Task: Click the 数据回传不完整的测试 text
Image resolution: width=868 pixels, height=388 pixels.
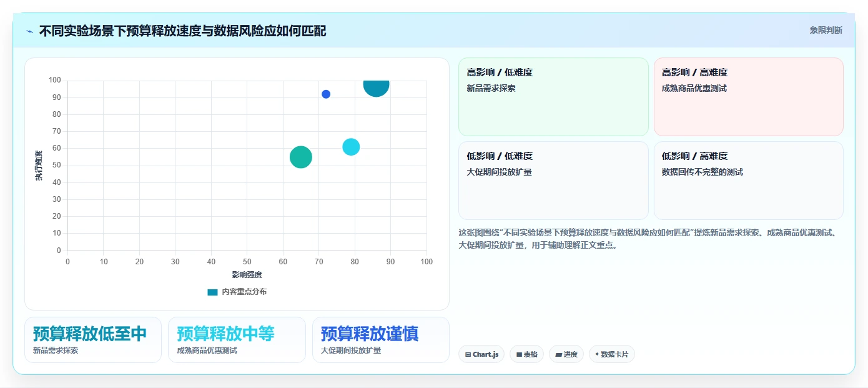Action: pos(703,172)
